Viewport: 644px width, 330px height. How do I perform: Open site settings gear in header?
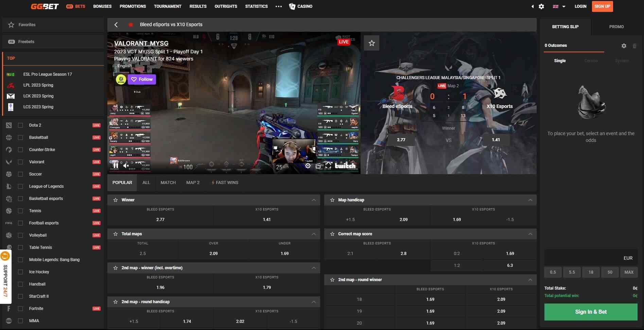click(541, 6)
